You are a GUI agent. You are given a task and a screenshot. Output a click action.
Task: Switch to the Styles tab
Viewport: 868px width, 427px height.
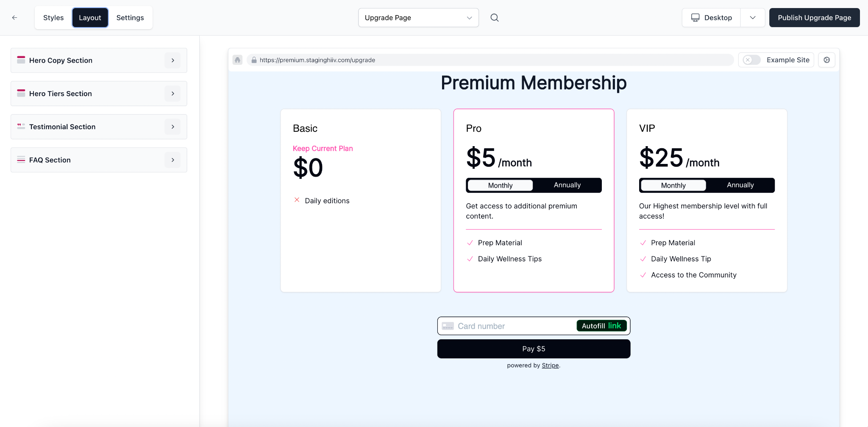[x=53, y=18]
